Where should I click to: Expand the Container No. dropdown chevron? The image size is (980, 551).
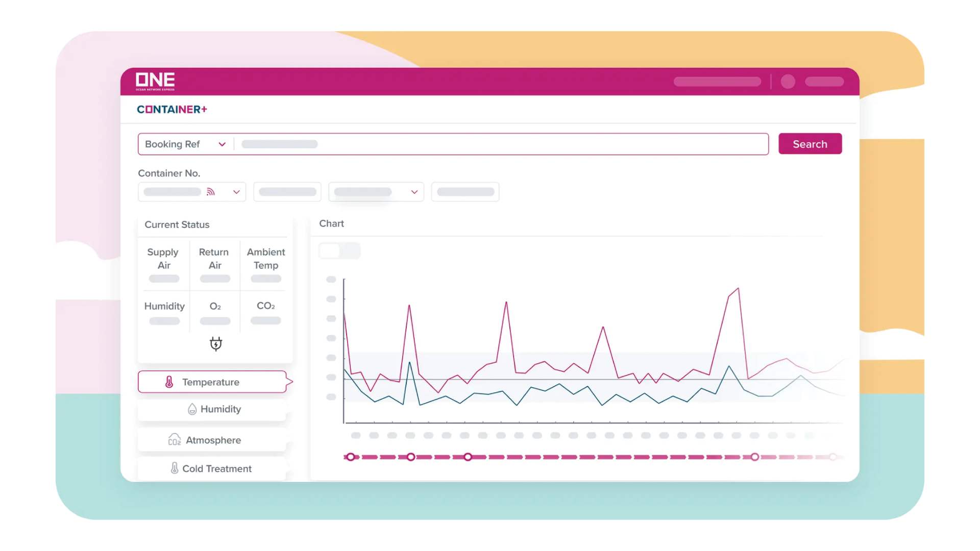236,192
